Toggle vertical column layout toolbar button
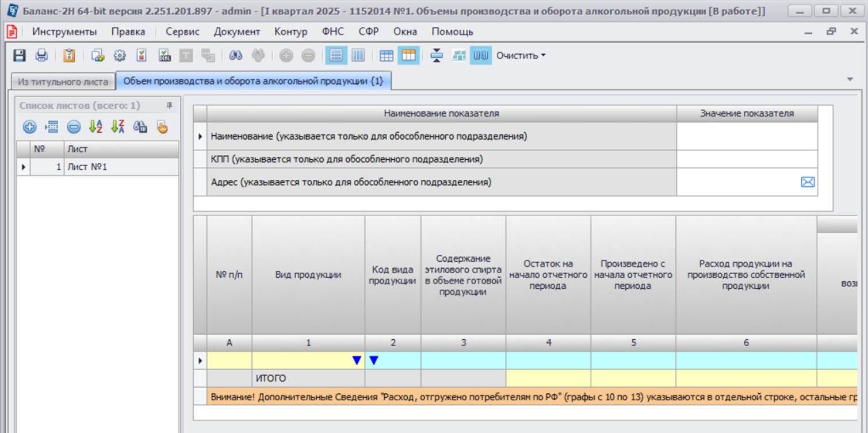The image size is (868, 433). (x=358, y=55)
